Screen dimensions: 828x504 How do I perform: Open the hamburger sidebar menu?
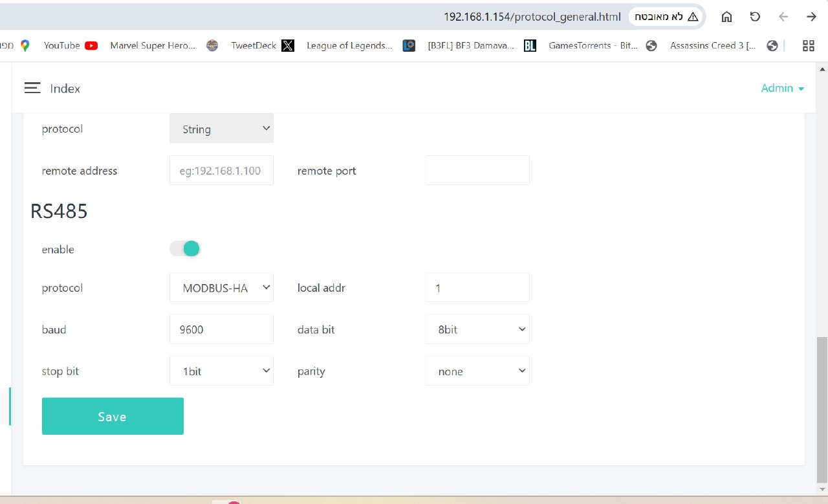(32, 88)
